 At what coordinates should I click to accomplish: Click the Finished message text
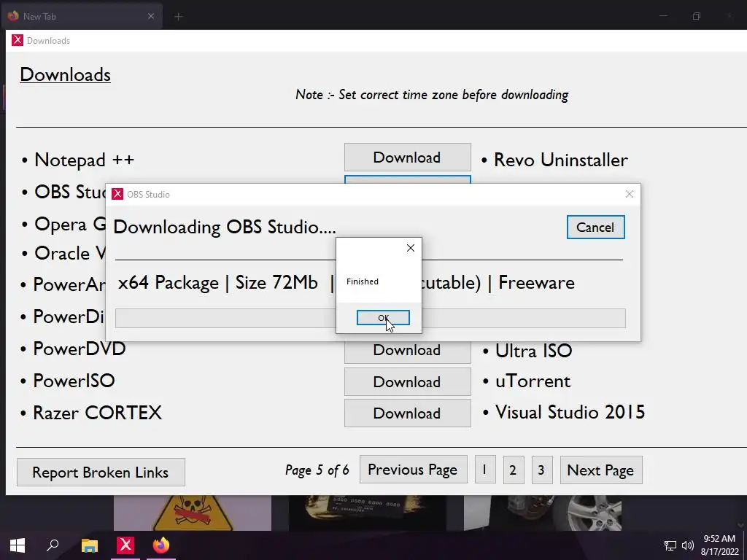tap(363, 281)
